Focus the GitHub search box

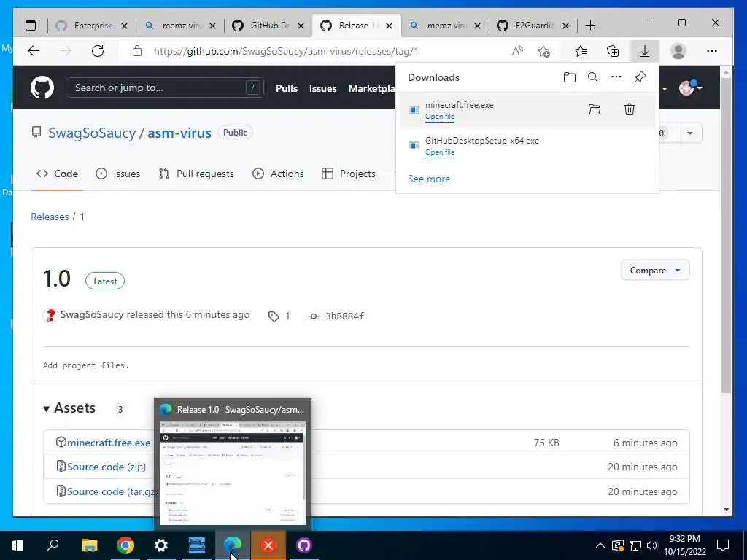point(165,88)
